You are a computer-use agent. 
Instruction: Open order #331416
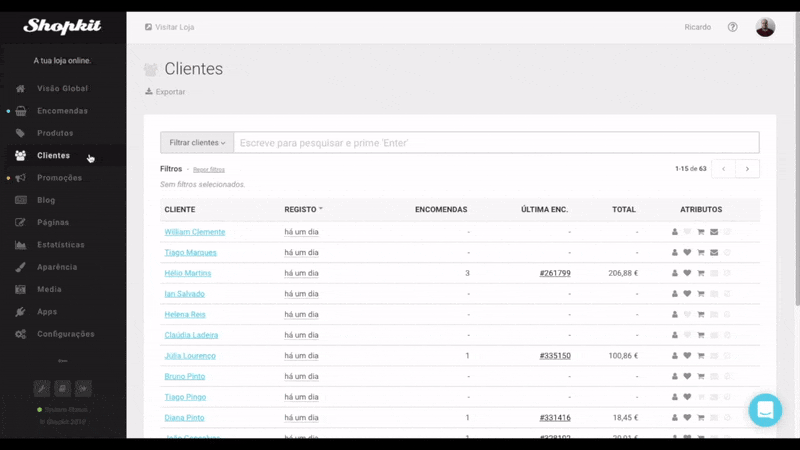coord(555,417)
